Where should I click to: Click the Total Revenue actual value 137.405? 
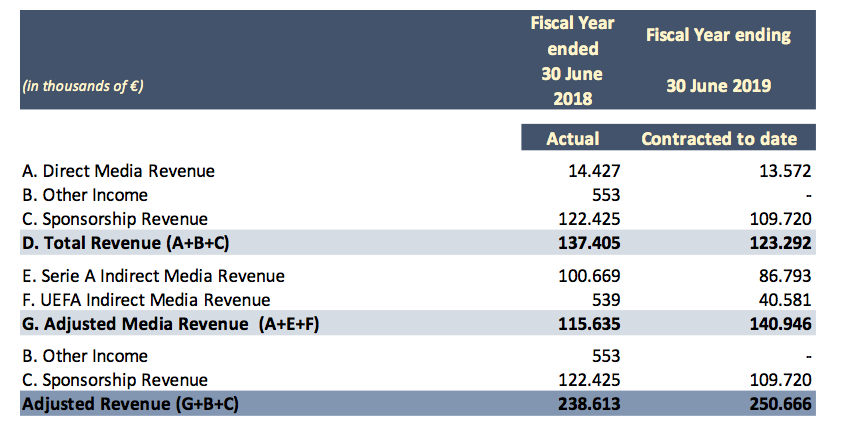click(x=588, y=243)
